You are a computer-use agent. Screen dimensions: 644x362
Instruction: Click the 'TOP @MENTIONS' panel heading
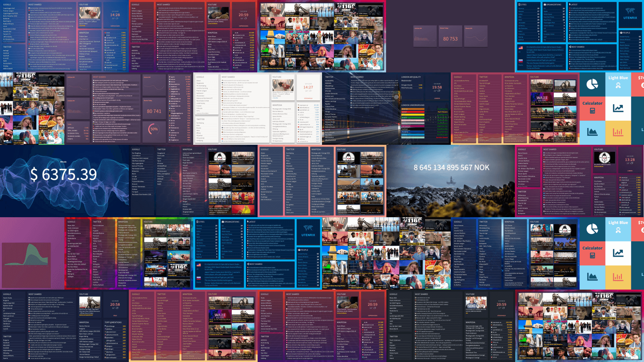113,322
